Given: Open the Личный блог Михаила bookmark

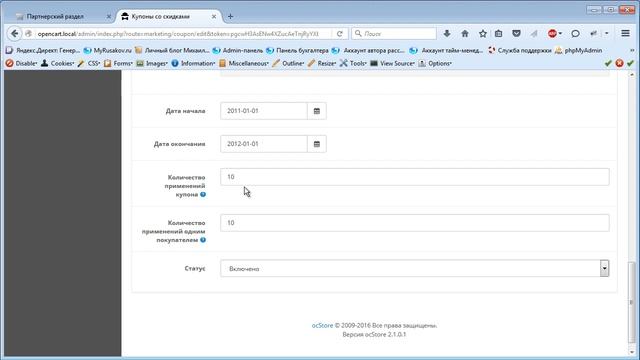Looking at the screenshot, I should [172, 50].
